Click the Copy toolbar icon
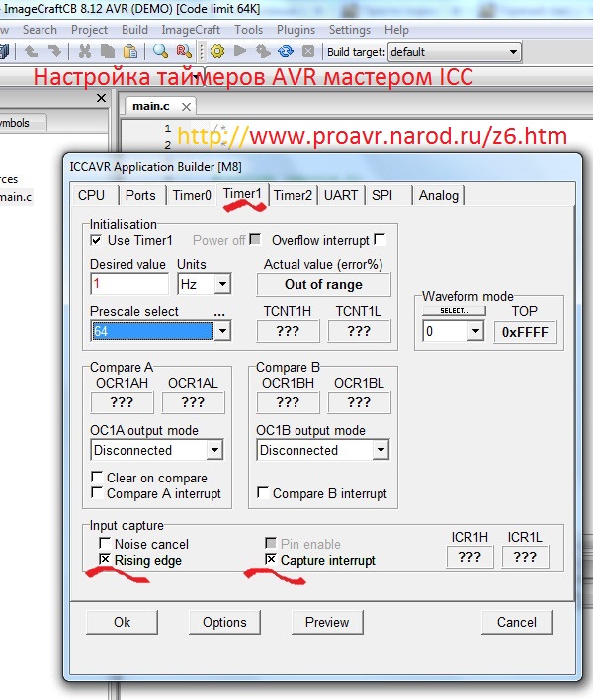The width and height of the screenshot is (593, 700). click(107, 51)
